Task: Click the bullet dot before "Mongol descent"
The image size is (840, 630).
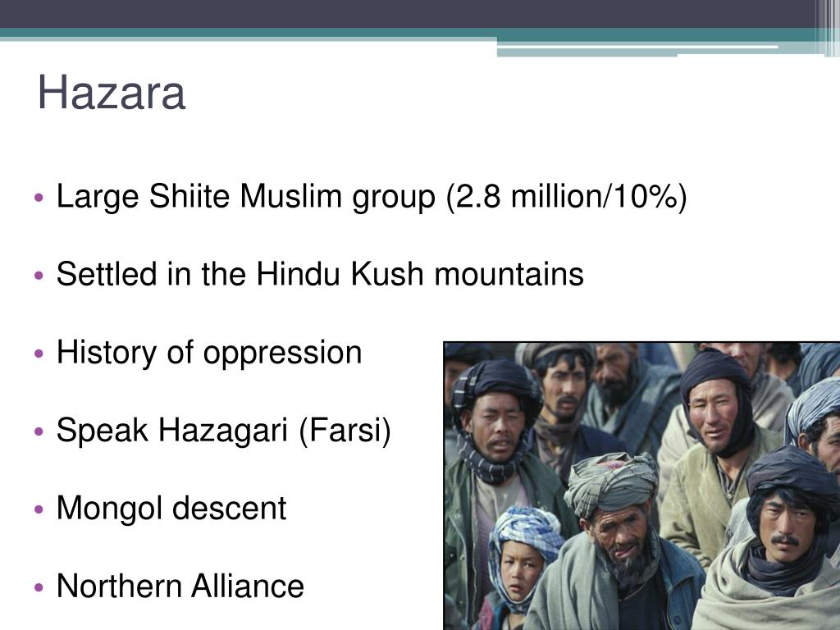Action: coord(40,511)
